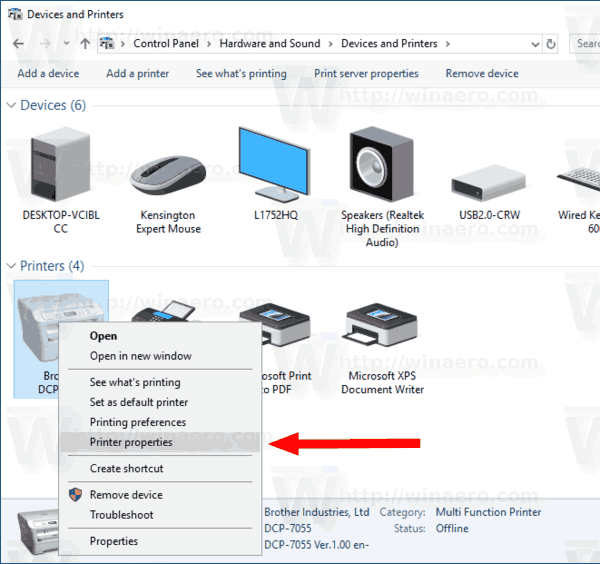The image size is (600, 564).
Task: Click Add a printer toolbar button
Action: (137, 73)
